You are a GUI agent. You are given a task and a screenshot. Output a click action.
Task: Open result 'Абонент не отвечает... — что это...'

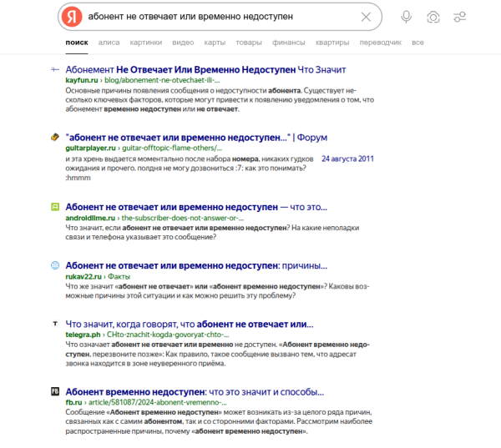click(x=196, y=207)
